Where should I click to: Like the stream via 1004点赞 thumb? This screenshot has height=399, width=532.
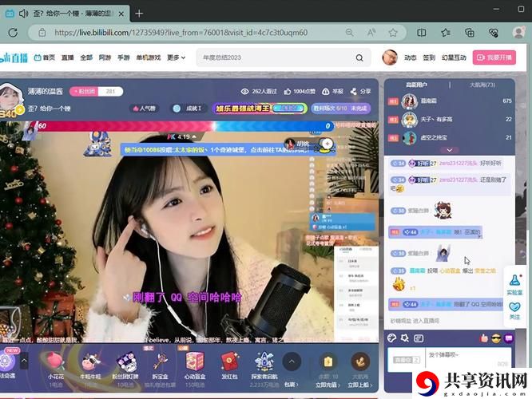pos(288,92)
